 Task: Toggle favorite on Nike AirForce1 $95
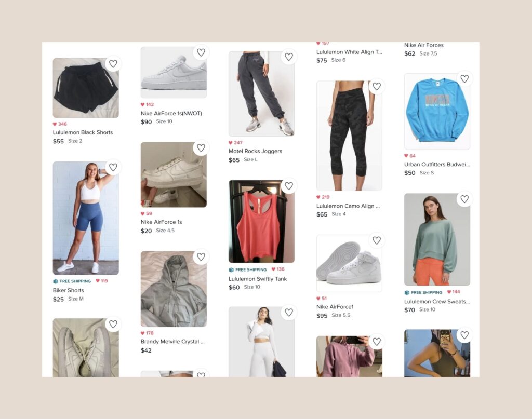(x=377, y=240)
